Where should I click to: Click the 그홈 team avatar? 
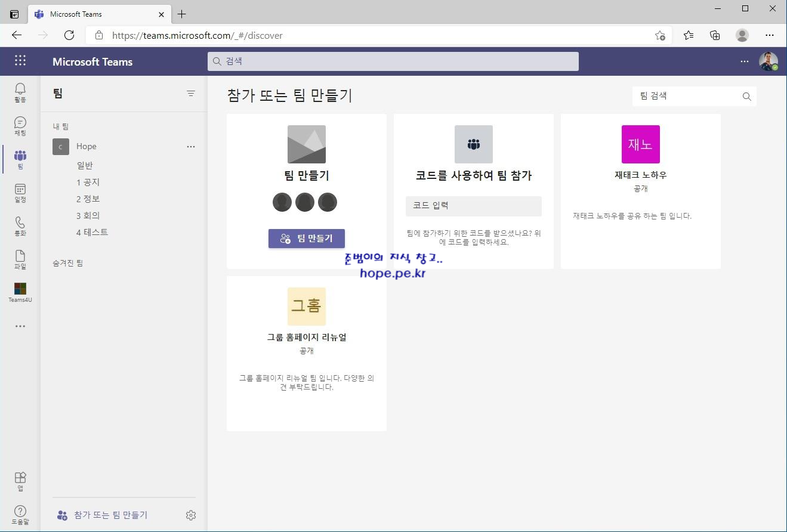pyautogui.click(x=307, y=307)
